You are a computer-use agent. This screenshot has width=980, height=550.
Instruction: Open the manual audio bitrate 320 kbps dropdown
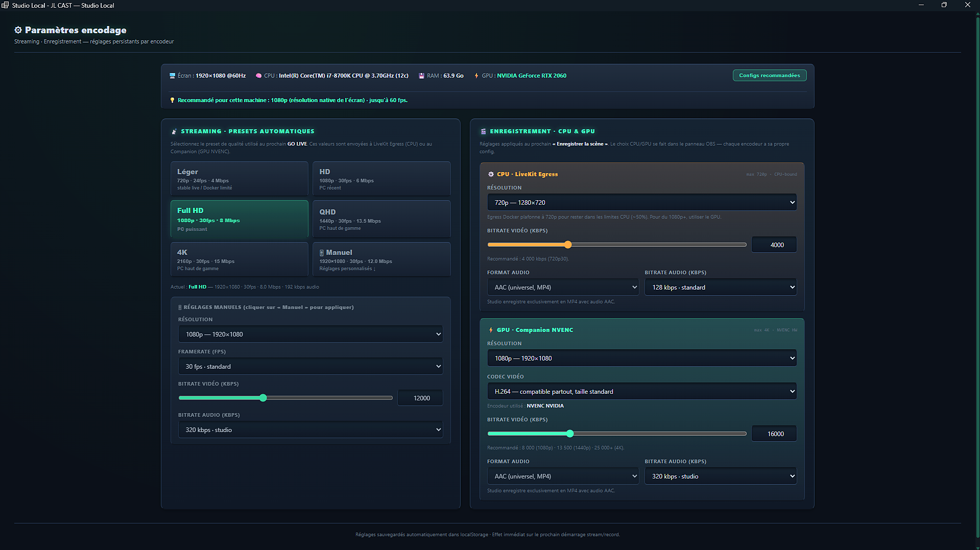pos(310,429)
